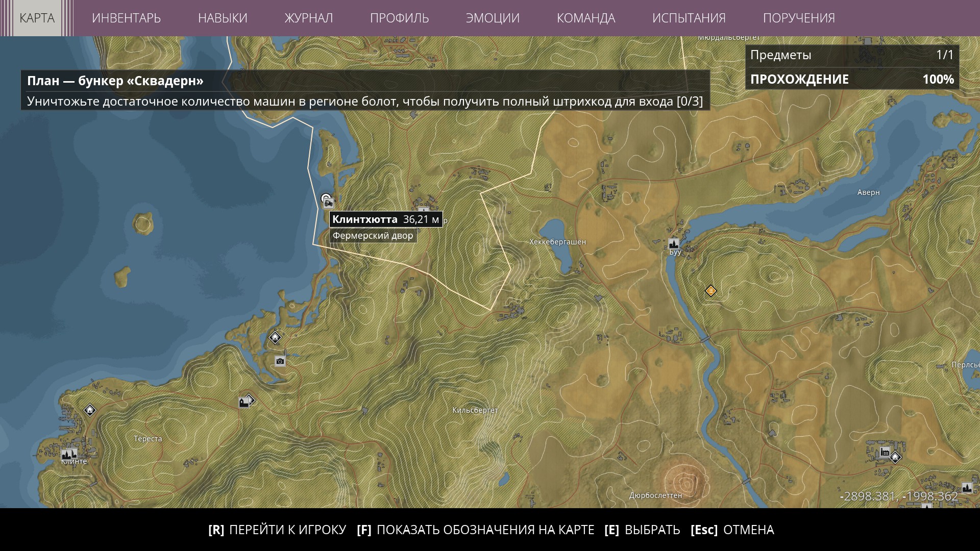Go to the ЖУРНАЛ tab

click(309, 18)
